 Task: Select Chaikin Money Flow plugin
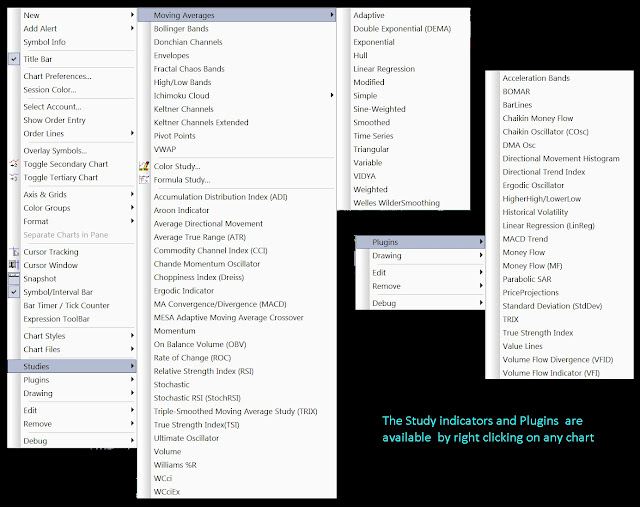point(538,118)
